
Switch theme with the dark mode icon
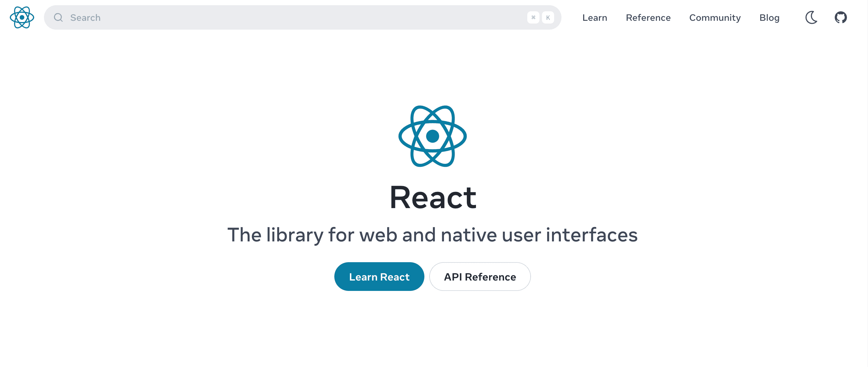tap(812, 17)
